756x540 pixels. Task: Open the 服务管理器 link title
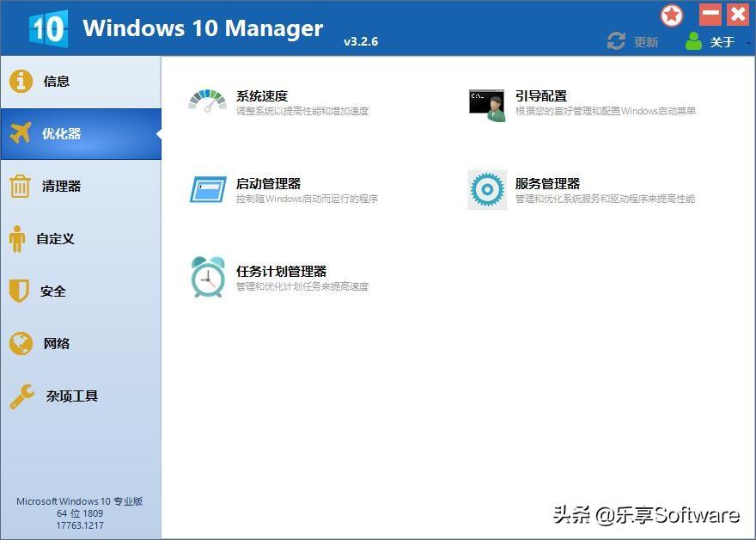pyautogui.click(x=547, y=183)
